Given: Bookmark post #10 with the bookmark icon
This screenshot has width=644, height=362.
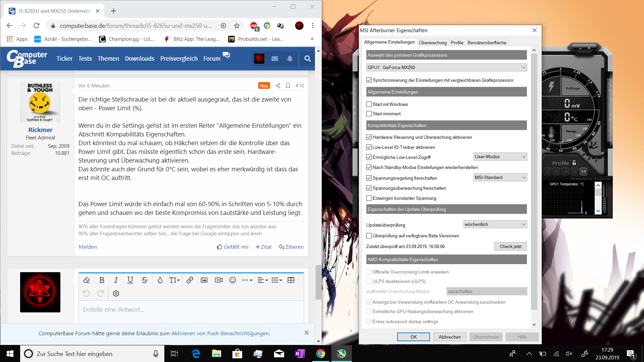Looking at the screenshot, I should pos(288,86).
